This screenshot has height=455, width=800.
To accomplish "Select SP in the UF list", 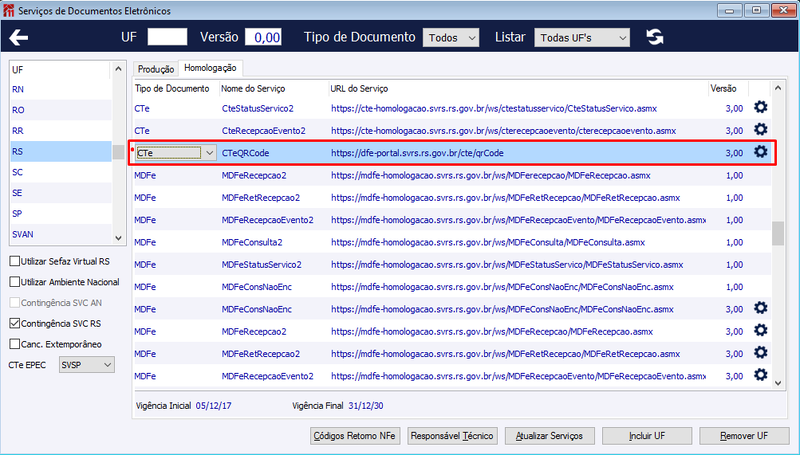I will 61,214.
